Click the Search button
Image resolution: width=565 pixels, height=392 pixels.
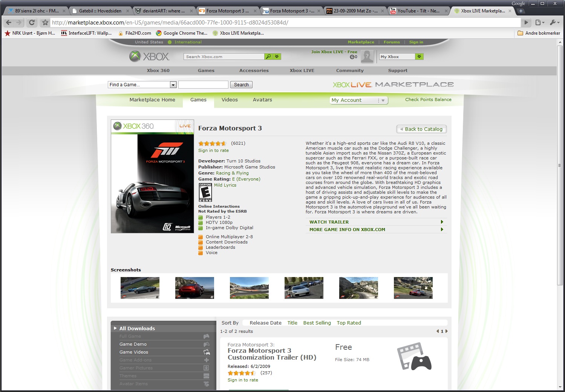[241, 85]
